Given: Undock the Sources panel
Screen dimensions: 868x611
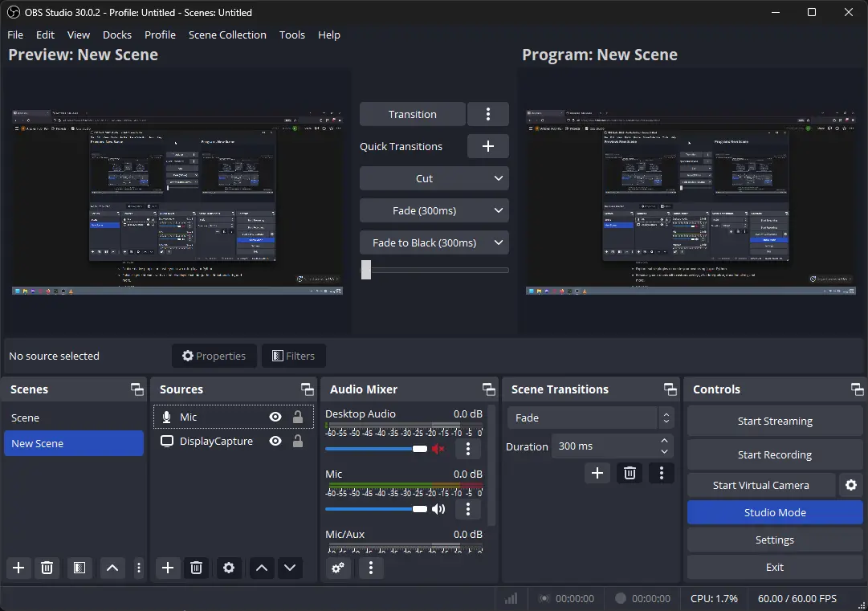Looking at the screenshot, I should [308, 389].
